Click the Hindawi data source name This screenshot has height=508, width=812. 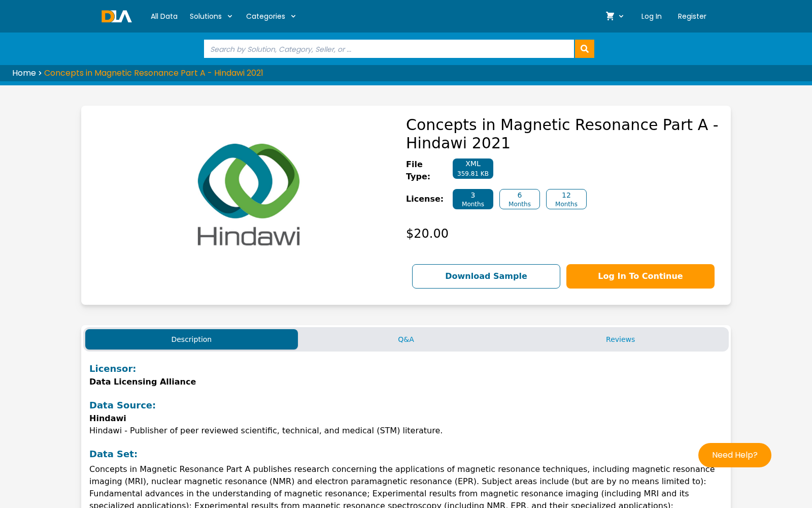[108, 419]
